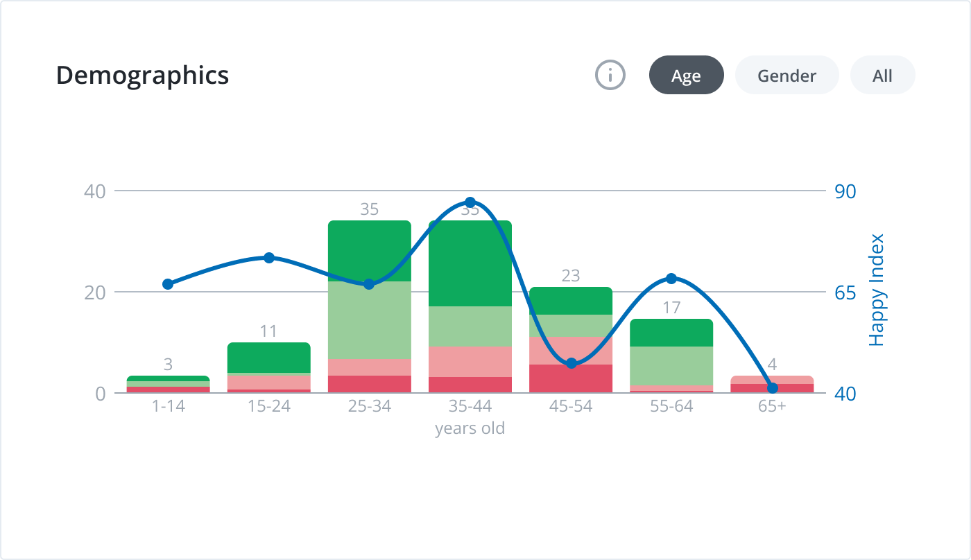Select the 25-34 bar showing 35
The image size is (971, 560).
368,305
